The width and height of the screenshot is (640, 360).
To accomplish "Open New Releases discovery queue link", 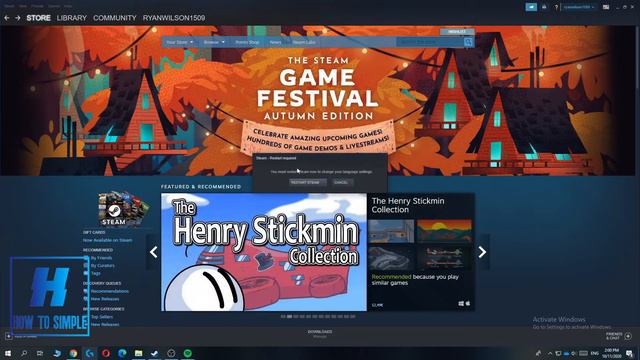I will (x=105, y=299).
